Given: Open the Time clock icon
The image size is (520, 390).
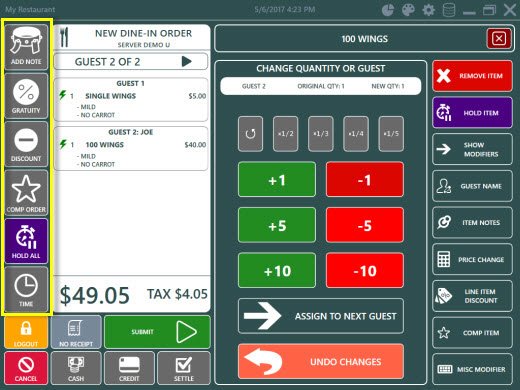Looking at the screenshot, I should click(26, 289).
